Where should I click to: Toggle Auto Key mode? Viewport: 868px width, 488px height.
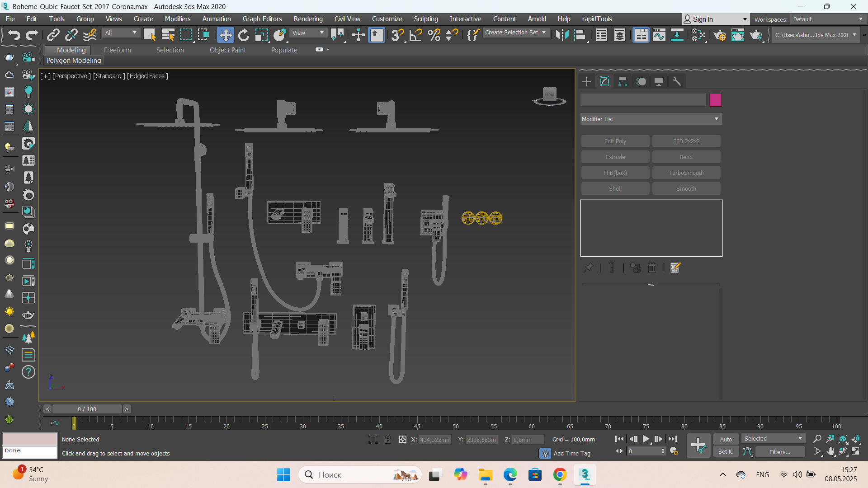pos(726,439)
